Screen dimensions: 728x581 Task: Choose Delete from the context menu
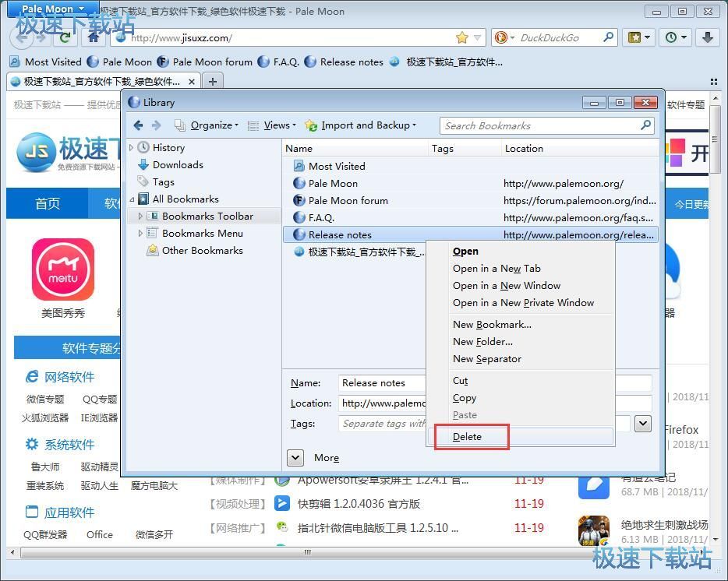[521, 437]
